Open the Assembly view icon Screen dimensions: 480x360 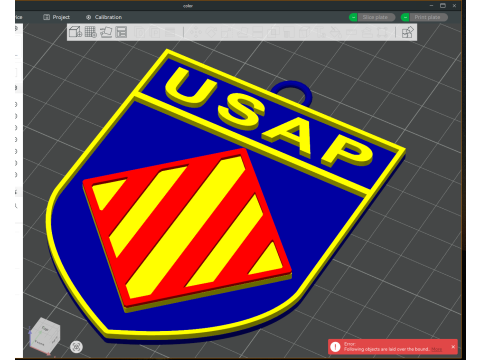click(x=407, y=32)
